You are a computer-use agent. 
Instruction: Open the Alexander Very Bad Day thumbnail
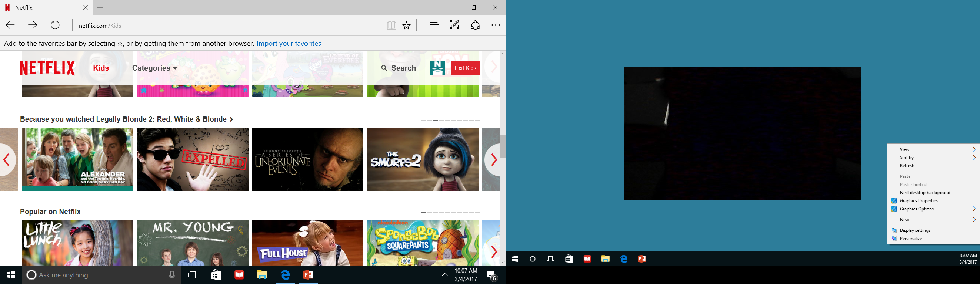(78, 159)
